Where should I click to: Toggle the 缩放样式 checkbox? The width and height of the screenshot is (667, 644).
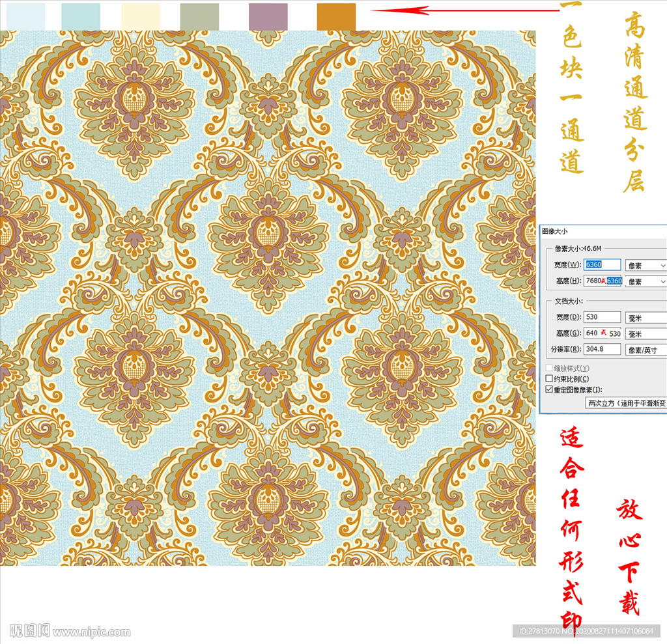[549, 368]
